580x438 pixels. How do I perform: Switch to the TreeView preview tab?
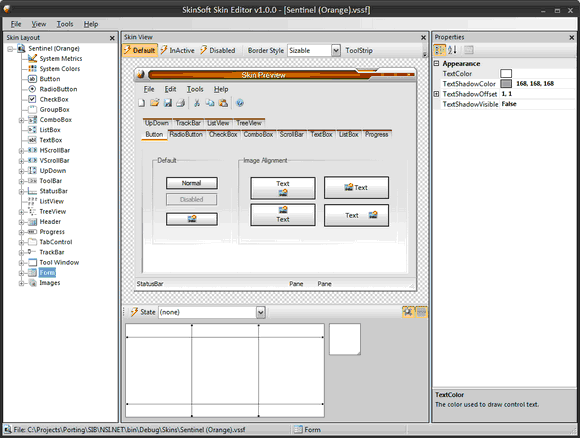click(249, 123)
